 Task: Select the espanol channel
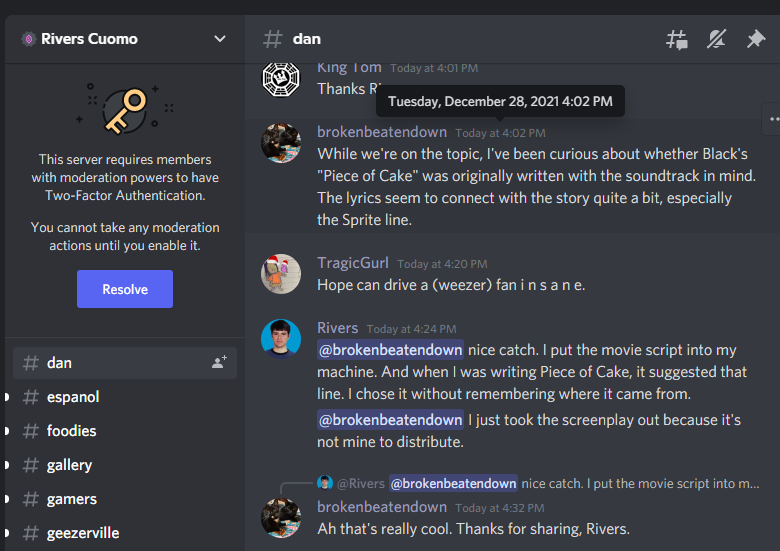[73, 397]
